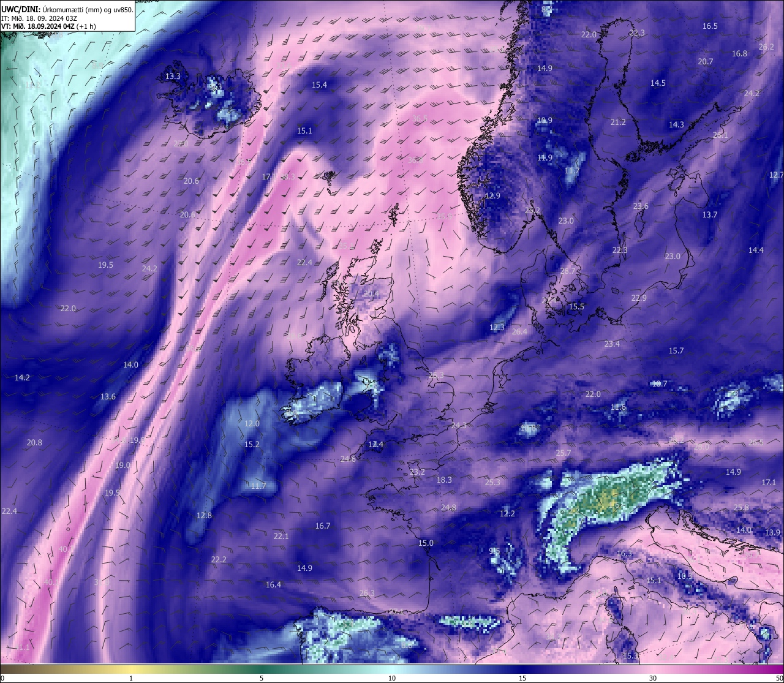Viewport: 784px width, 683px height.
Task: Click the 20.8 value near the left edge
Action: click(34, 443)
